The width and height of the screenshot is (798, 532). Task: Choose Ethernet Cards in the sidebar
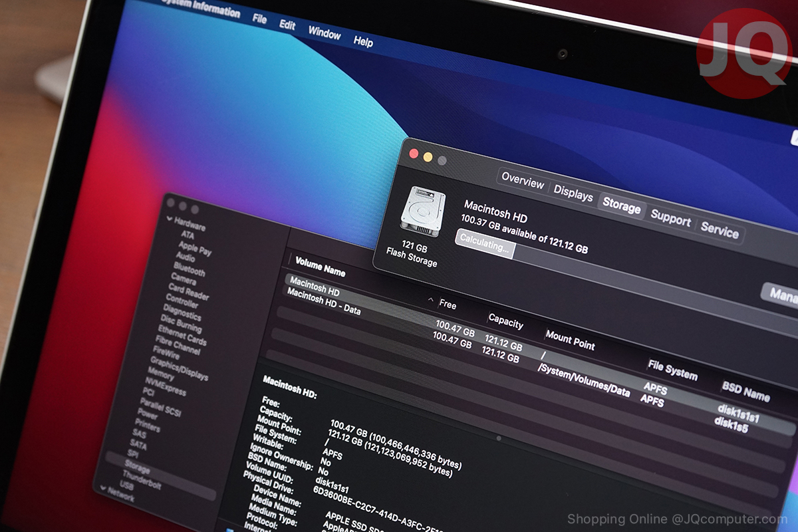pyautogui.click(x=182, y=336)
